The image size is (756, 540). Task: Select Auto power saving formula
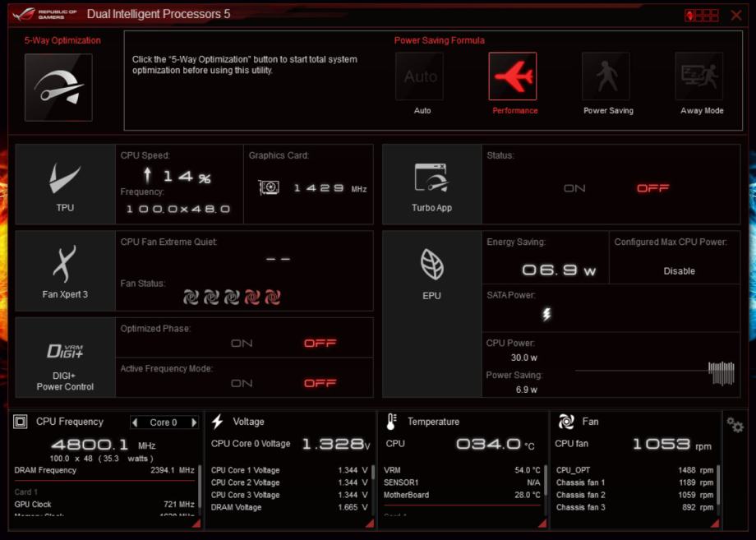(419, 76)
